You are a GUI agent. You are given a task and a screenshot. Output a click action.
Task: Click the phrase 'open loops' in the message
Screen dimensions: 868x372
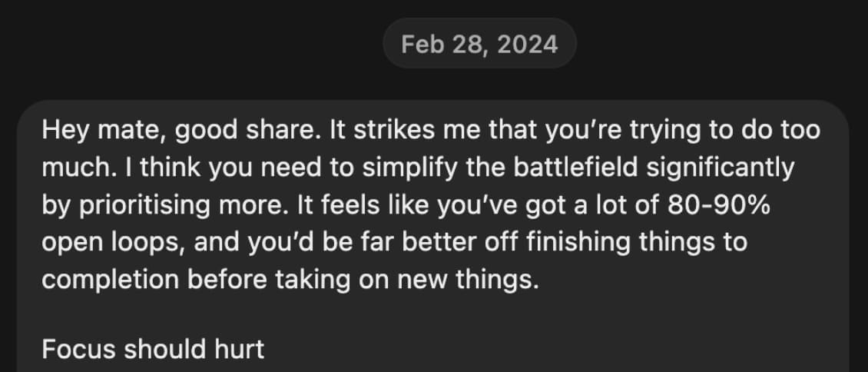[112, 242]
